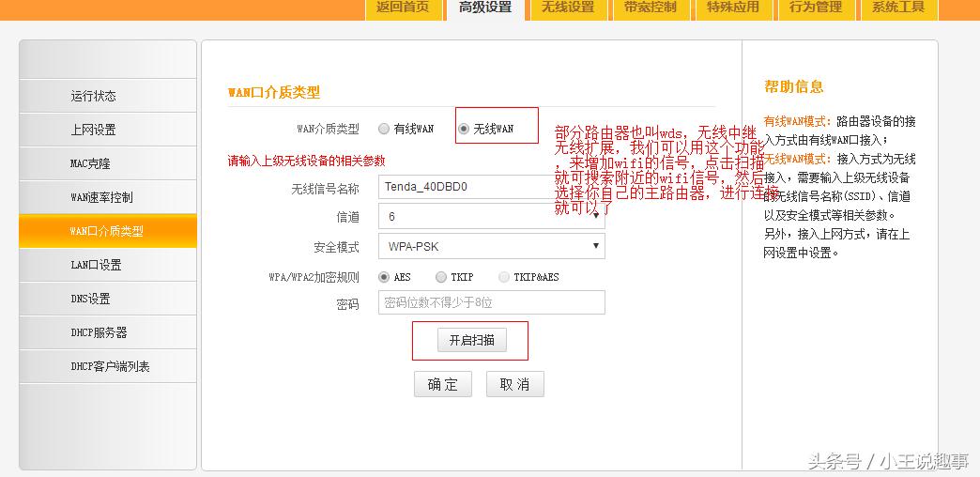The width and height of the screenshot is (980, 477).
Task: Click the 确定 confirm button
Action: [x=442, y=384]
